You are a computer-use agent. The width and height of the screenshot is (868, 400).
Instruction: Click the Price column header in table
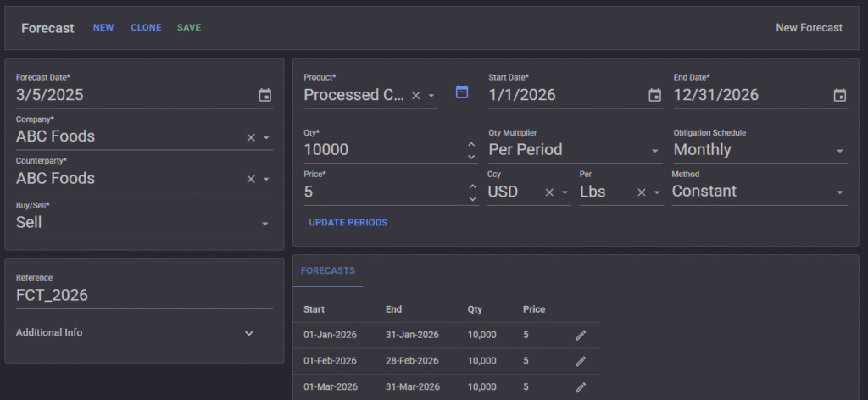tap(534, 309)
